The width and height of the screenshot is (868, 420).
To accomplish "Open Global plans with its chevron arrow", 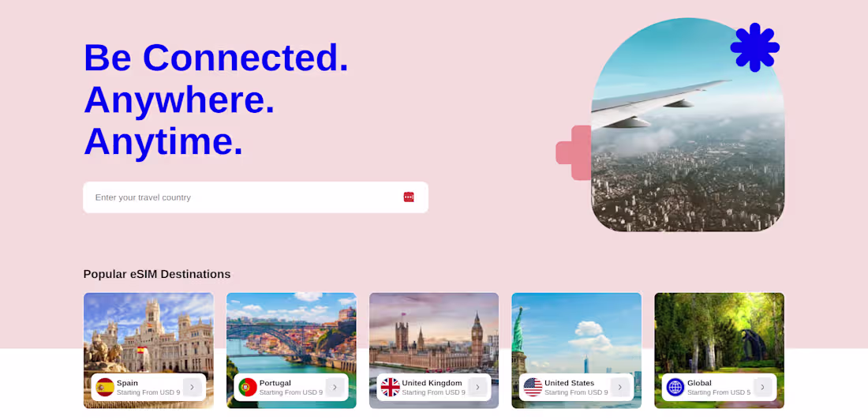I will tap(762, 388).
